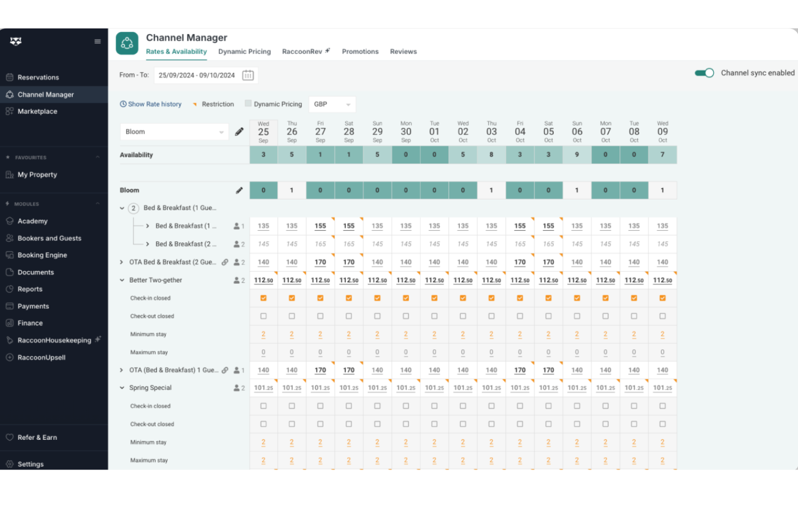Screen dimensions: 798x532
Task: Click the clock icon beside Show Rate history
Action: 123,104
